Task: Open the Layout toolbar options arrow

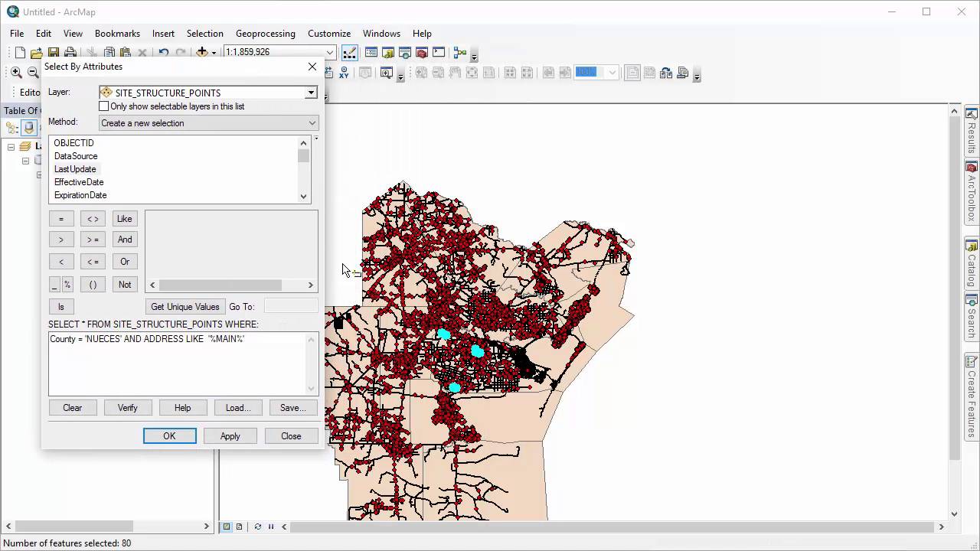Action: pos(697,76)
